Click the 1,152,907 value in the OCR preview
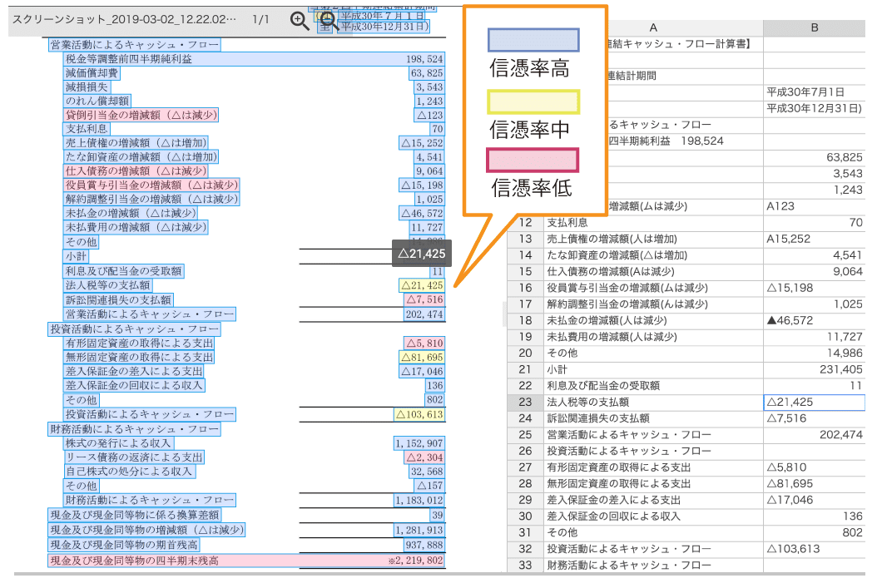This screenshot has height=588, width=877. 419,443
